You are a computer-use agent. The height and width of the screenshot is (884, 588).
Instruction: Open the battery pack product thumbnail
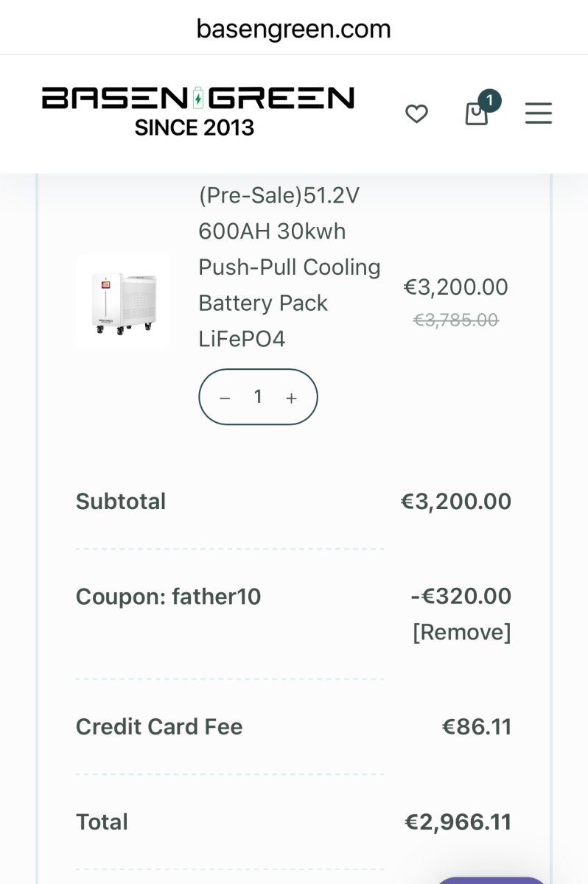[x=122, y=301]
